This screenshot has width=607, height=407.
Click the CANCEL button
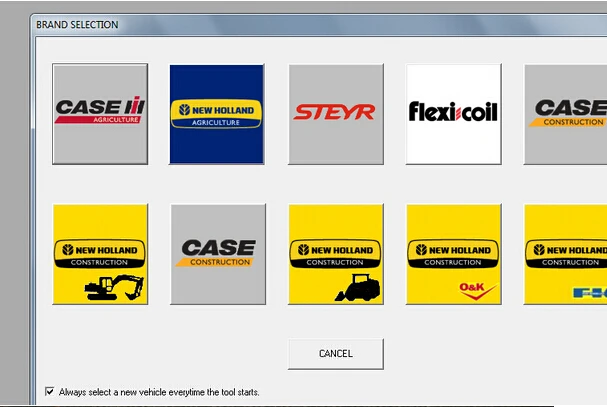(x=336, y=354)
